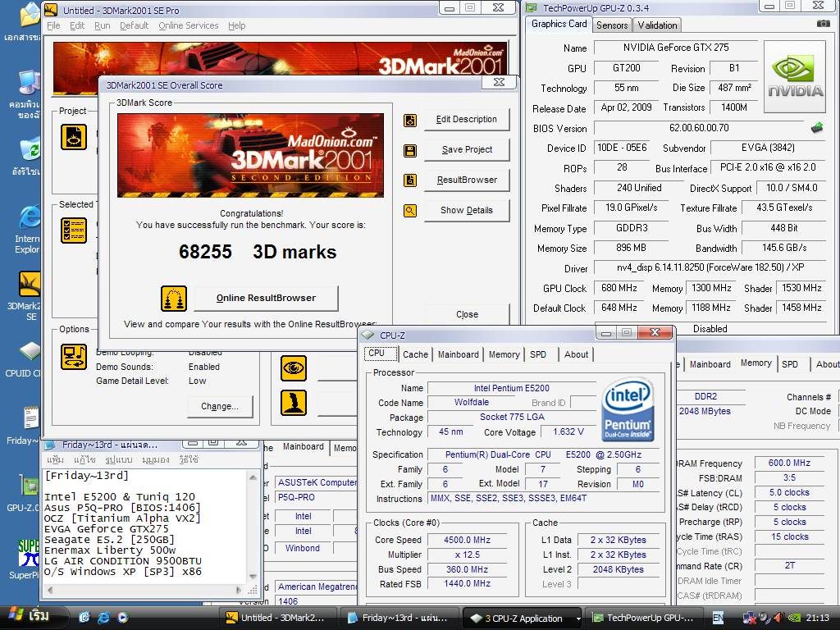Click the Edit Description button
Screen dimensions: 840x630
(x=467, y=120)
